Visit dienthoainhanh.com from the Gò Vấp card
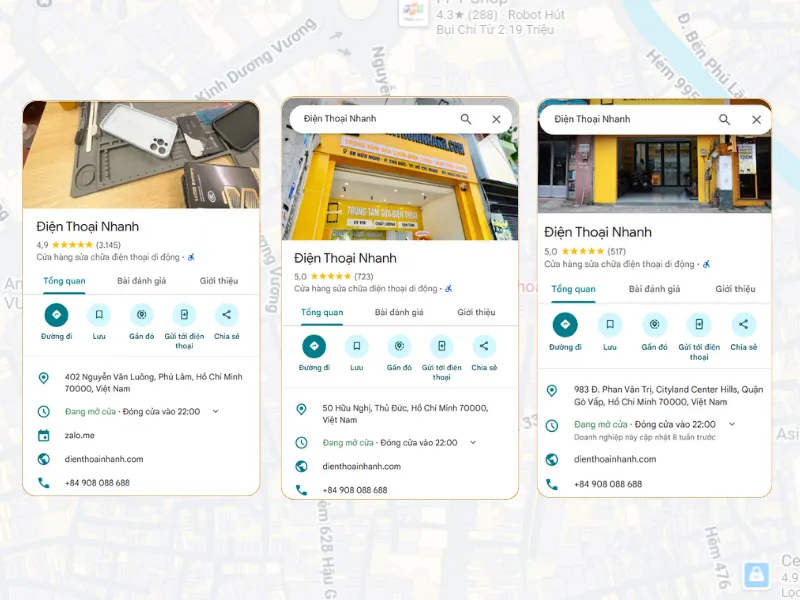This screenshot has width=800, height=600. pos(615,459)
